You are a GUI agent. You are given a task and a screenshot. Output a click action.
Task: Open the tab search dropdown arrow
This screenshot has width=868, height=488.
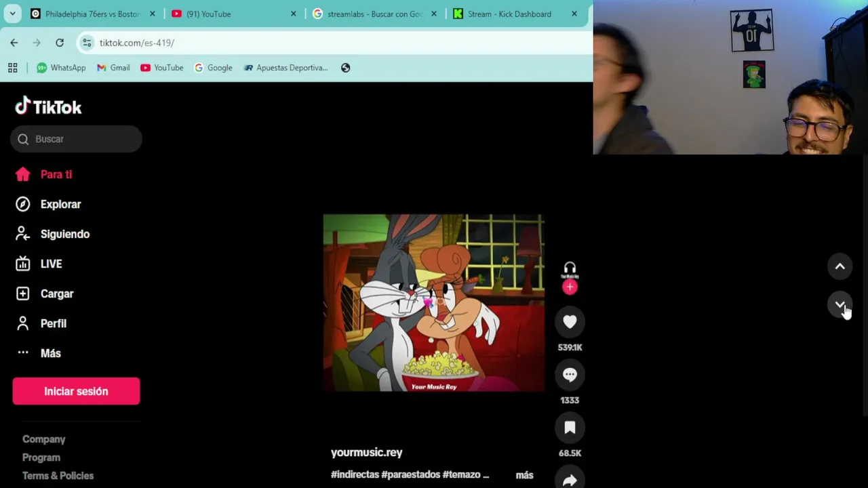tap(12, 14)
